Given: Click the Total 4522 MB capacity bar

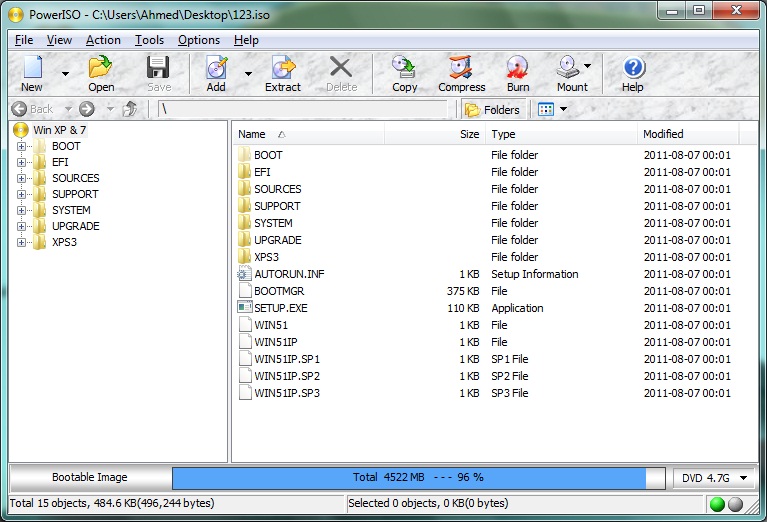Looking at the screenshot, I should point(419,478).
